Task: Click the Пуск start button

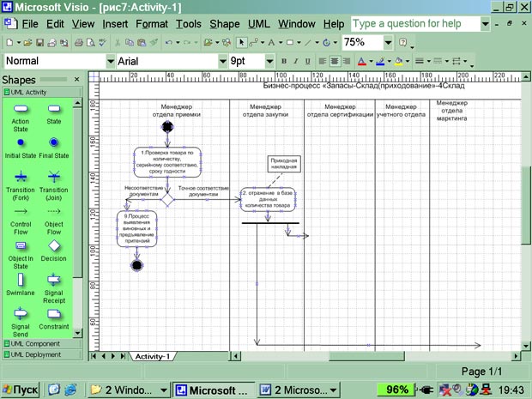Action: click(21, 390)
